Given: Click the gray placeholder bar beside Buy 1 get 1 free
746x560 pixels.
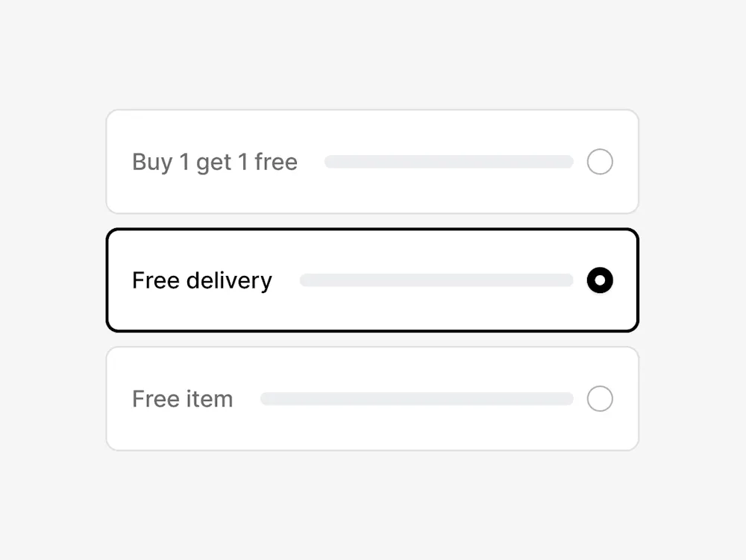Looking at the screenshot, I should tap(448, 162).
